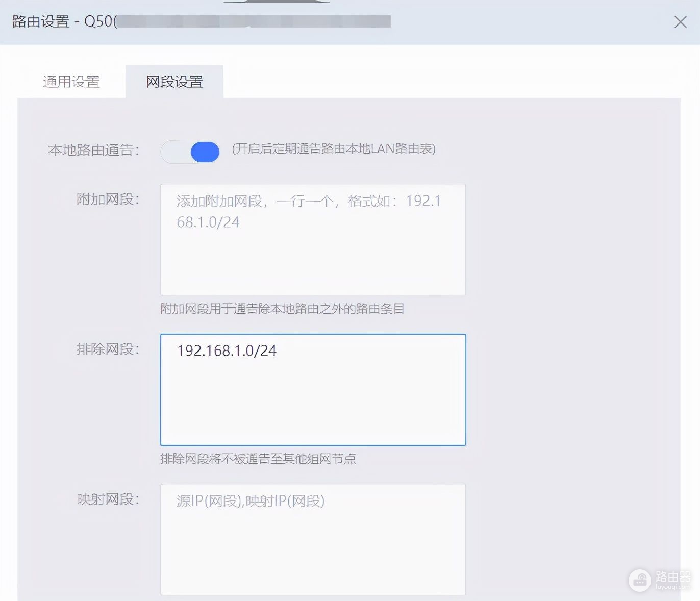Click the hint 开启后定期通告路由本地LAN路由表

pyautogui.click(x=334, y=149)
